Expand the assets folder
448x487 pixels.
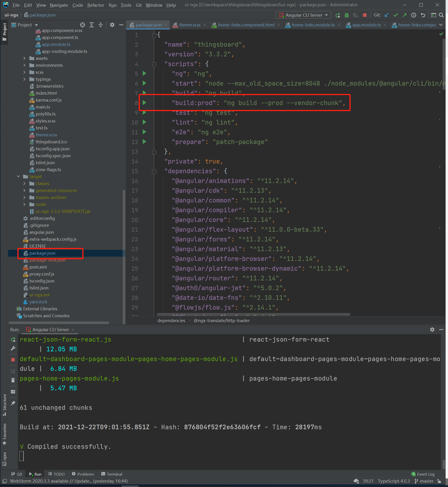(x=25, y=58)
